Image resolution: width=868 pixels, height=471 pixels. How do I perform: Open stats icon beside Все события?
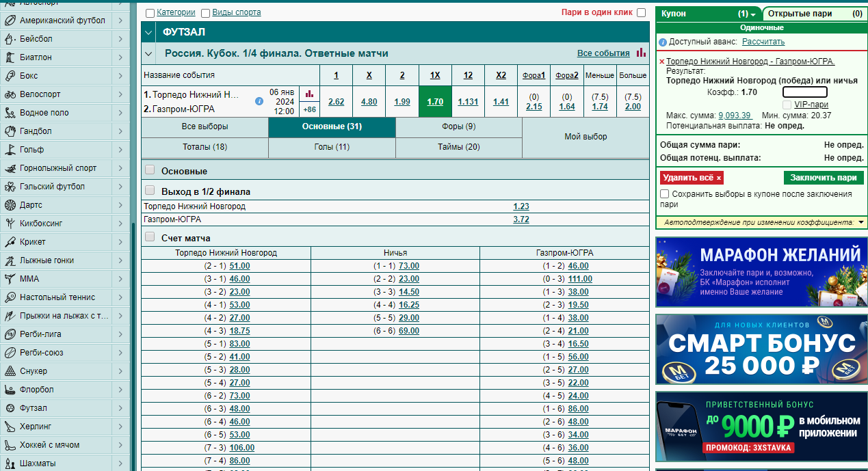pyautogui.click(x=641, y=53)
